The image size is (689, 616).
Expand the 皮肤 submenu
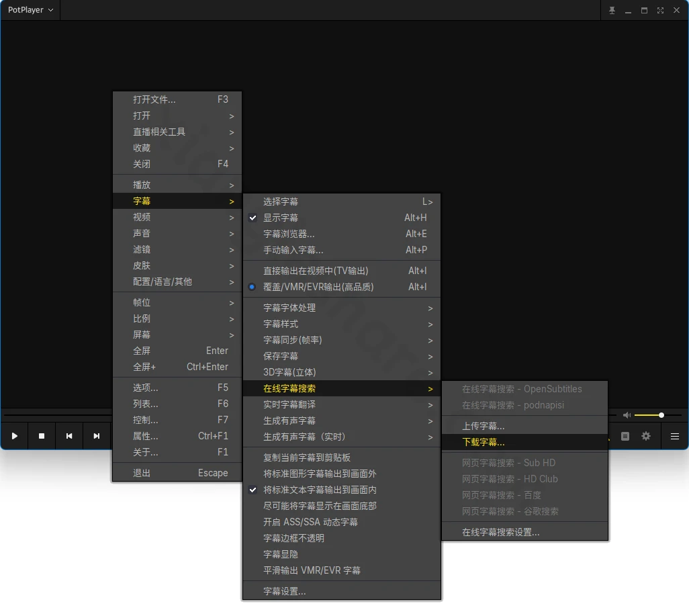pyautogui.click(x=177, y=265)
